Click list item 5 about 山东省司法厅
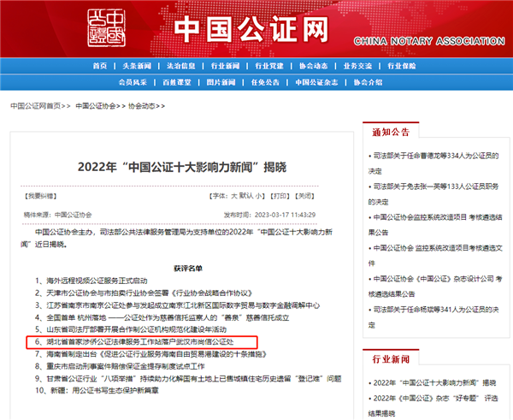513x420 pixels. point(131,329)
